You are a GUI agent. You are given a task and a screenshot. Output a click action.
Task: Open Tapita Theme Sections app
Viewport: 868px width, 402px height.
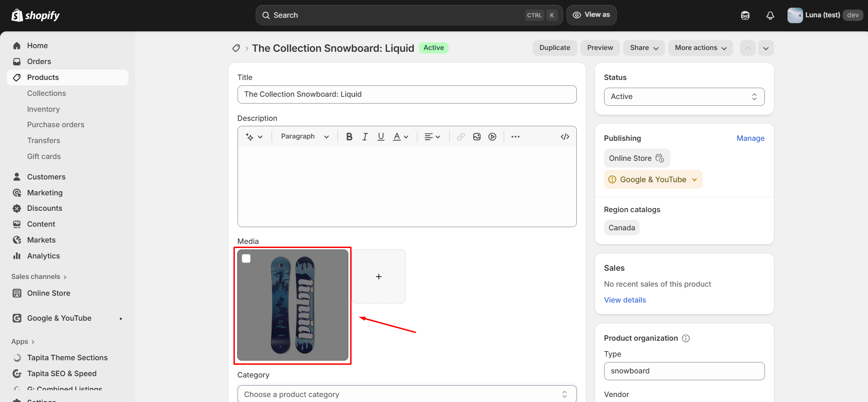[68, 358]
